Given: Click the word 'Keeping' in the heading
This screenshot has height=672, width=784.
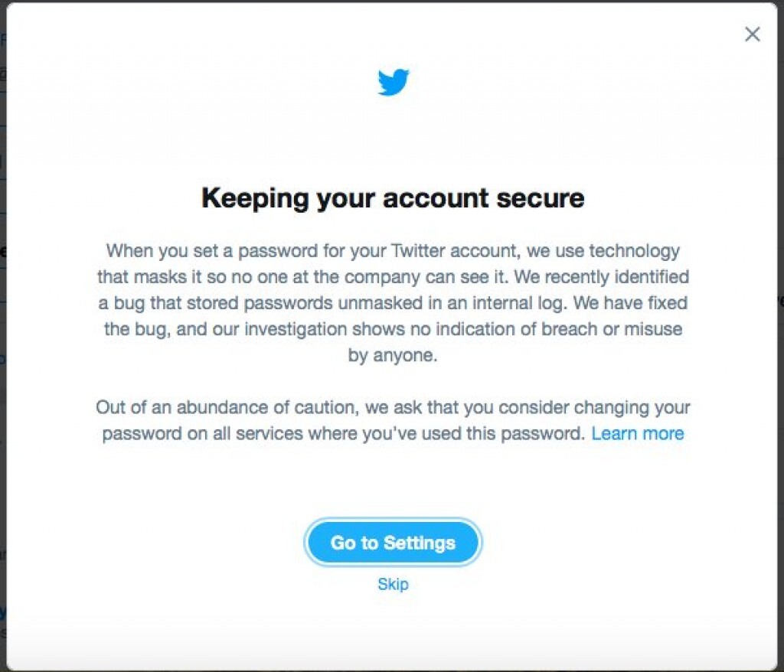Looking at the screenshot, I should pyautogui.click(x=254, y=198).
